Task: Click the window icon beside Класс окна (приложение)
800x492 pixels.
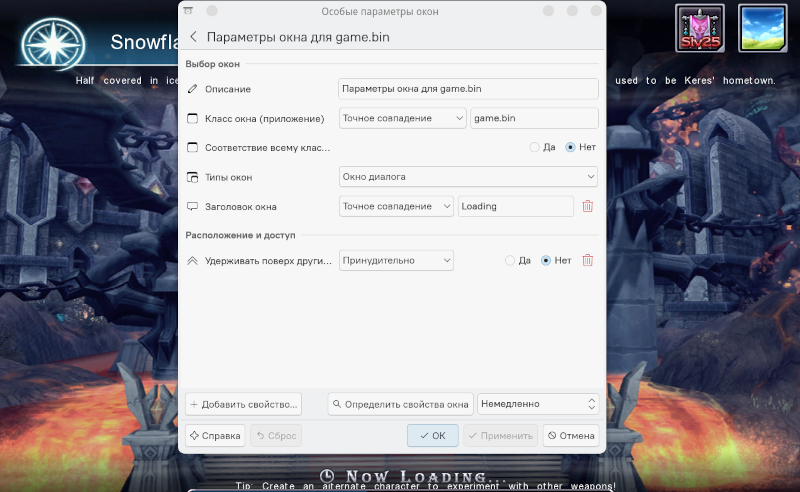Action: (x=192, y=118)
